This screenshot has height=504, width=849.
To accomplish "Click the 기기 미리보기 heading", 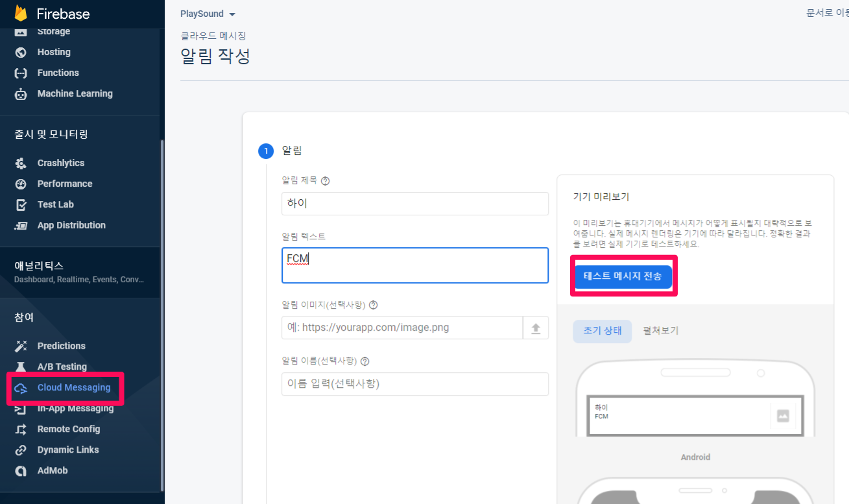I will pos(601,197).
